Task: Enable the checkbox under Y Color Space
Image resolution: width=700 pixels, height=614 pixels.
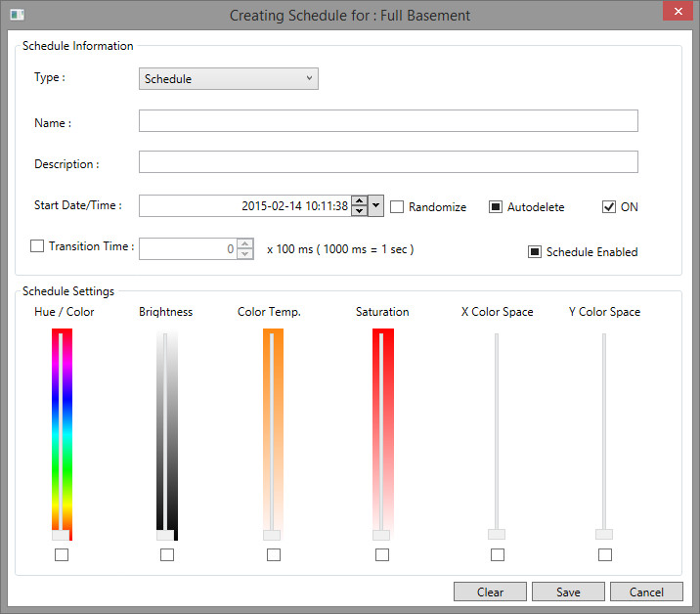Action: coord(605,554)
